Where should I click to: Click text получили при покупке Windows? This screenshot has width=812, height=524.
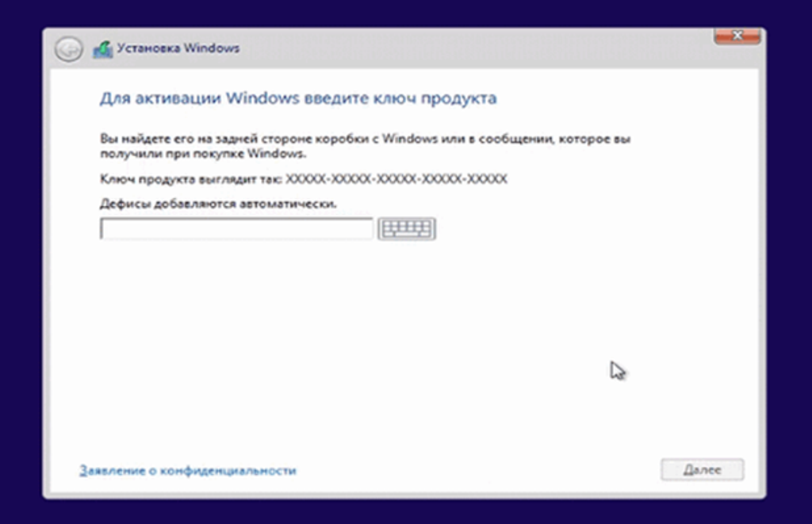point(202,152)
